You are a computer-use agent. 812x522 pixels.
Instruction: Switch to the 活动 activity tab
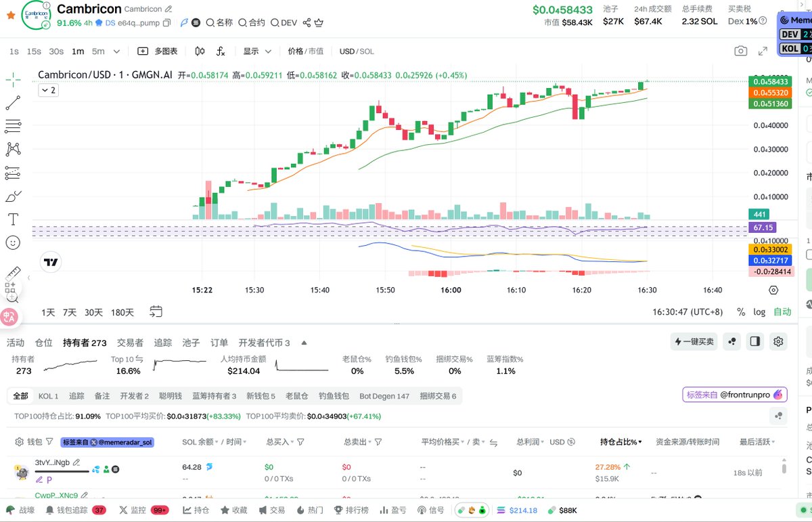pyautogui.click(x=16, y=343)
